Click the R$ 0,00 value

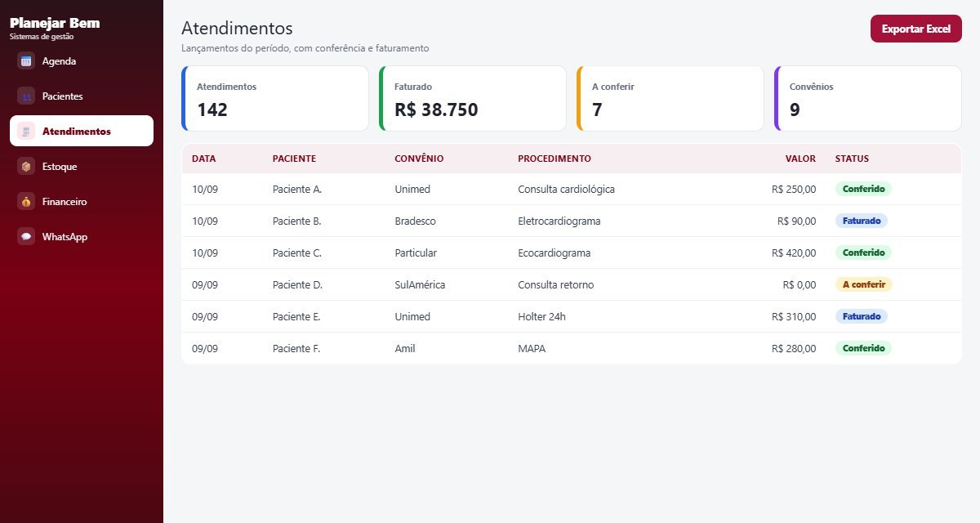tap(800, 284)
